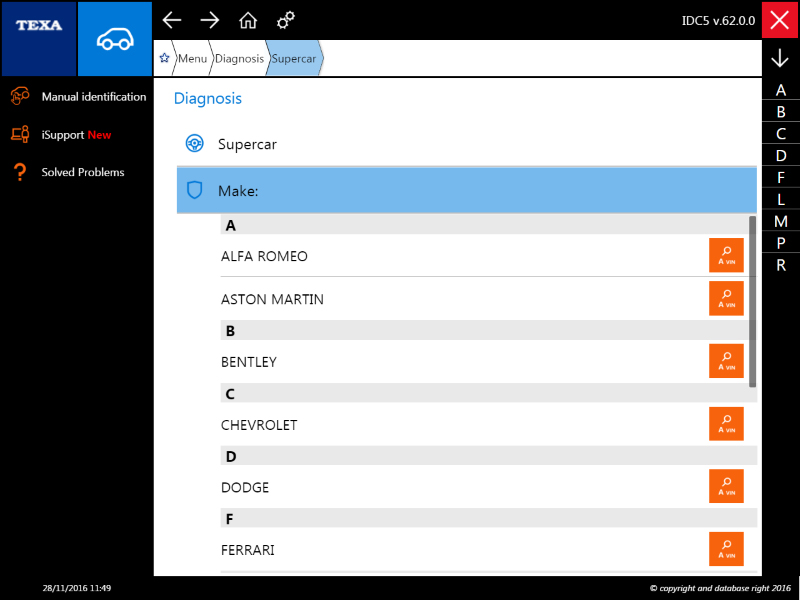Click the date and time 28/11/2016 11:49

click(x=77, y=588)
